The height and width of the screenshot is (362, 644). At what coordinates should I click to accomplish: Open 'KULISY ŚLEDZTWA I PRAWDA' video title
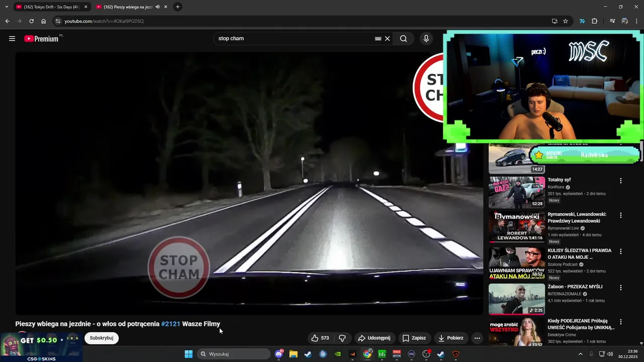[580, 254]
